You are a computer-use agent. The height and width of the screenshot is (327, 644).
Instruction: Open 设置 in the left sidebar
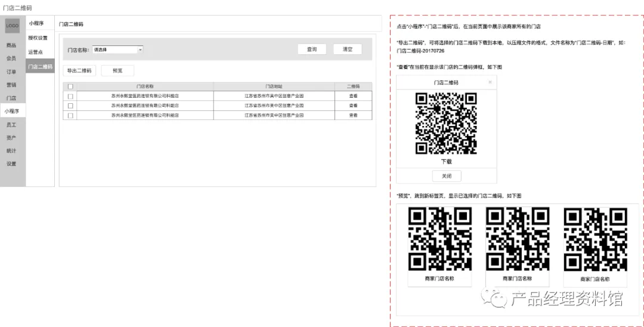(x=11, y=163)
